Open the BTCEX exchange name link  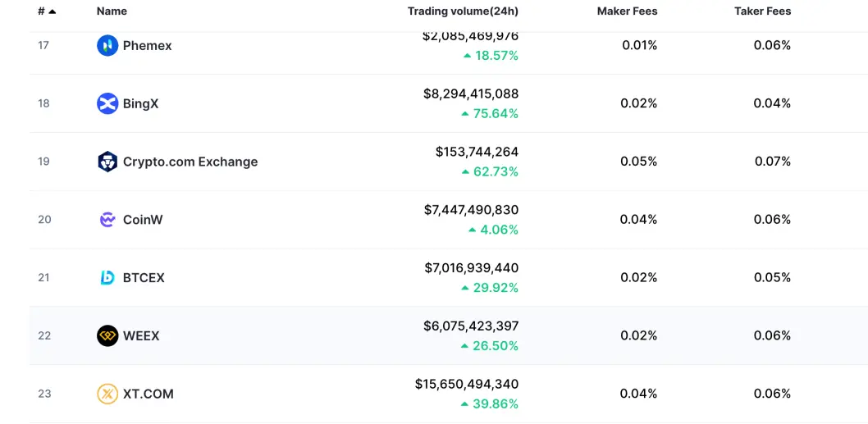tap(144, 278)
